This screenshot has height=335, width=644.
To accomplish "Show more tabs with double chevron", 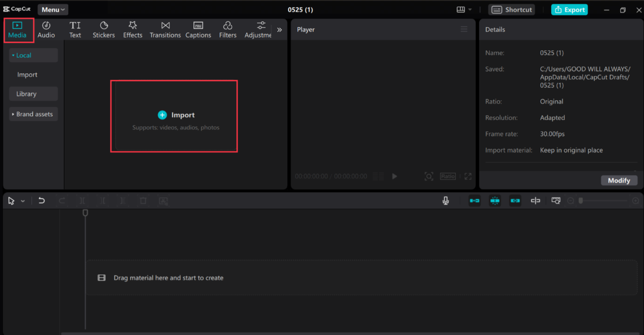I will (279, 30).
